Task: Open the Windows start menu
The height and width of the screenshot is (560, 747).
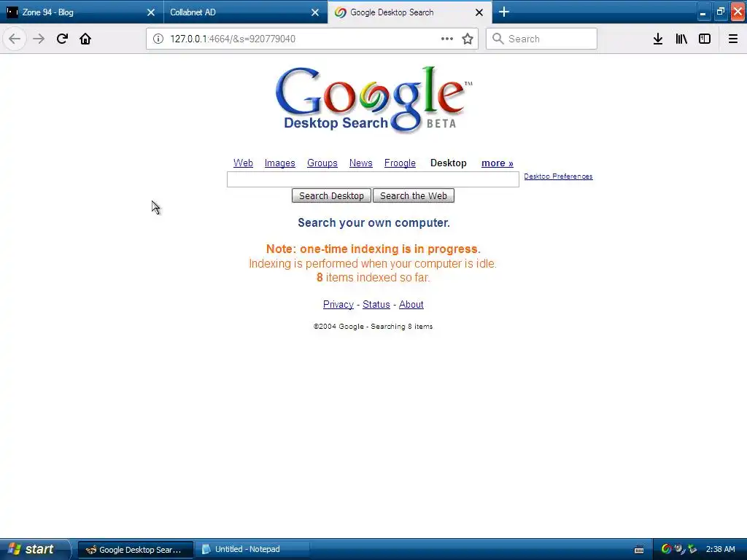Action: click(35, 549)
